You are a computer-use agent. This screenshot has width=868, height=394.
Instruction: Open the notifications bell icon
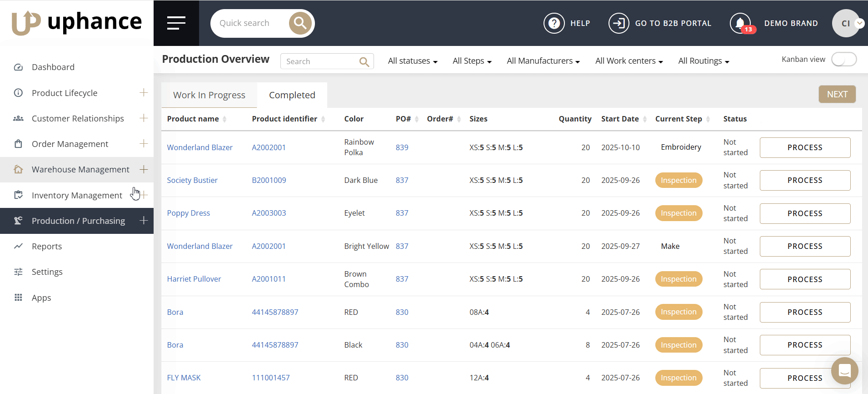[x=740, y=23]
